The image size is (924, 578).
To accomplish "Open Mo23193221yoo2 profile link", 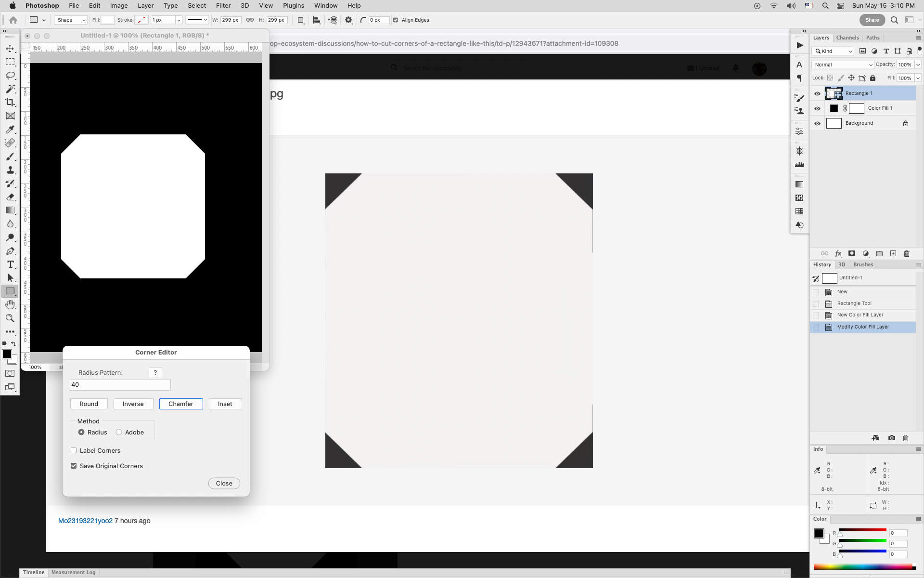I will pyautogui.click(x=85, y=521).
